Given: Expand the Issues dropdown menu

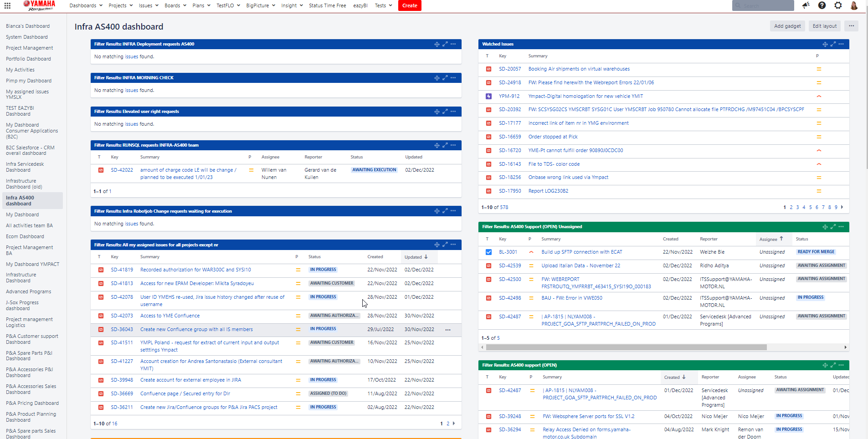Looking at the screenshot, I should [149, 5].
